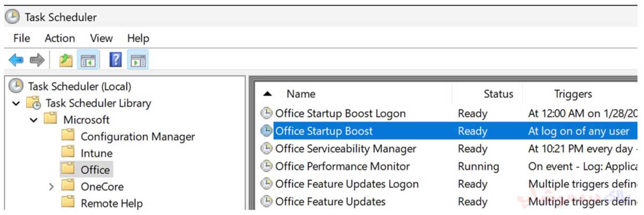This screenshot has height=215, width=644.
Task: Toggle the Show/Hide Action Pane icon
Action: coord(138,60)
